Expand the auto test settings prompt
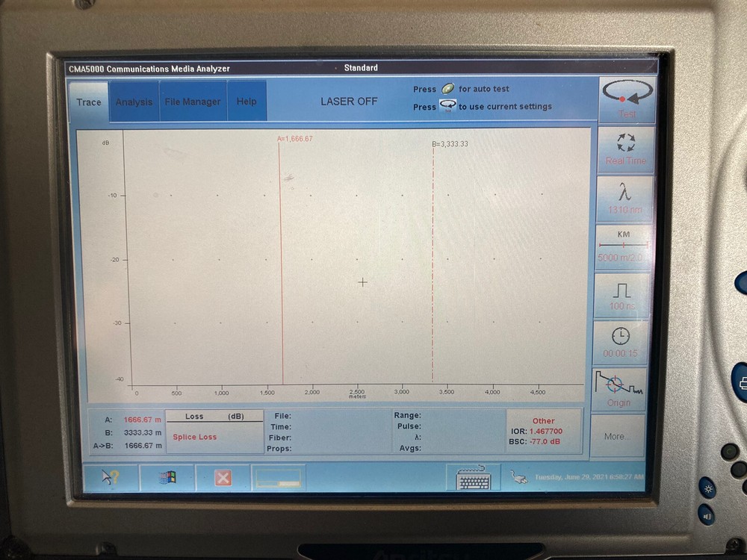The image size is (747, 560). 462,88
